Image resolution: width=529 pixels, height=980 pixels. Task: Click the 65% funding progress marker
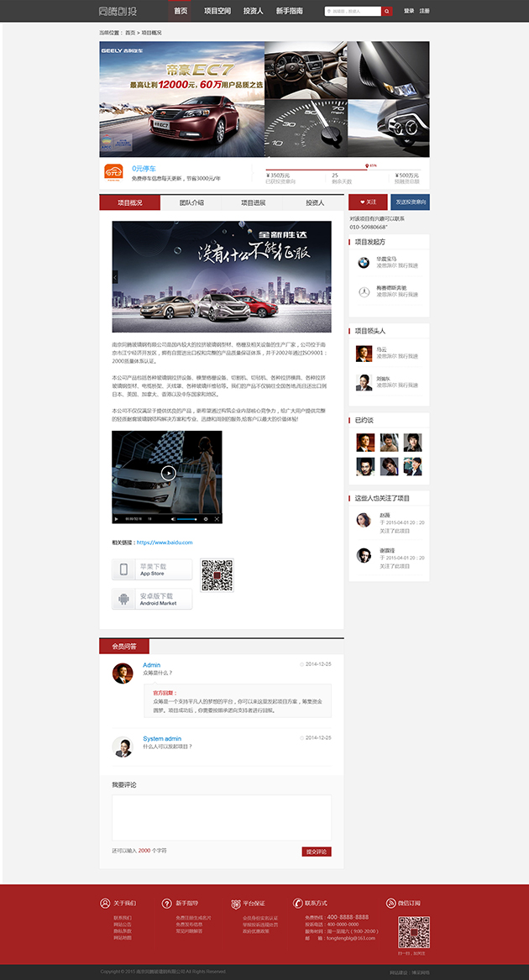(x=367, y=166)
